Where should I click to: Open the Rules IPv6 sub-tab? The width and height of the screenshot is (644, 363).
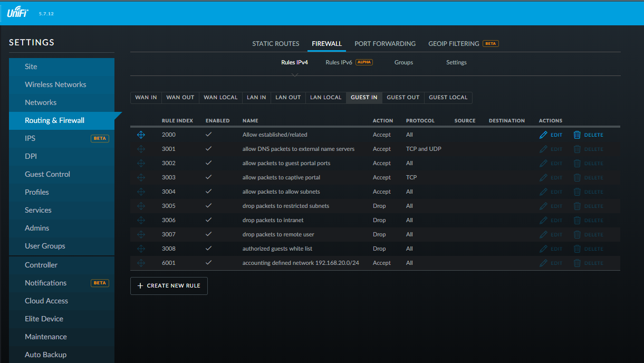click(x=339, y=62)
